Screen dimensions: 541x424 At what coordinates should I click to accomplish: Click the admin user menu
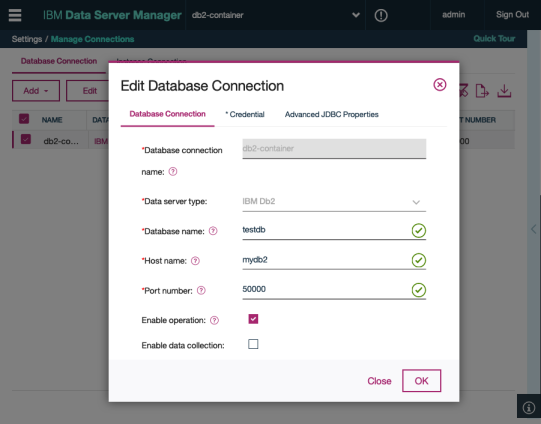tap(453, 14)
